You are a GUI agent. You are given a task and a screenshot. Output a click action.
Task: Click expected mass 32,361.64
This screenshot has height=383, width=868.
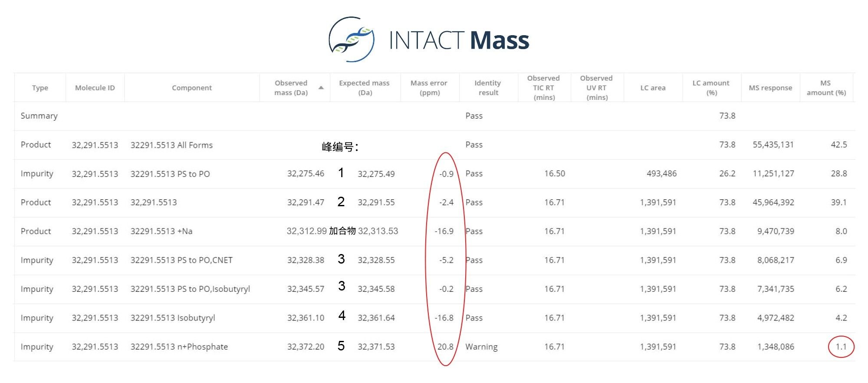click(x=376, y=318)
